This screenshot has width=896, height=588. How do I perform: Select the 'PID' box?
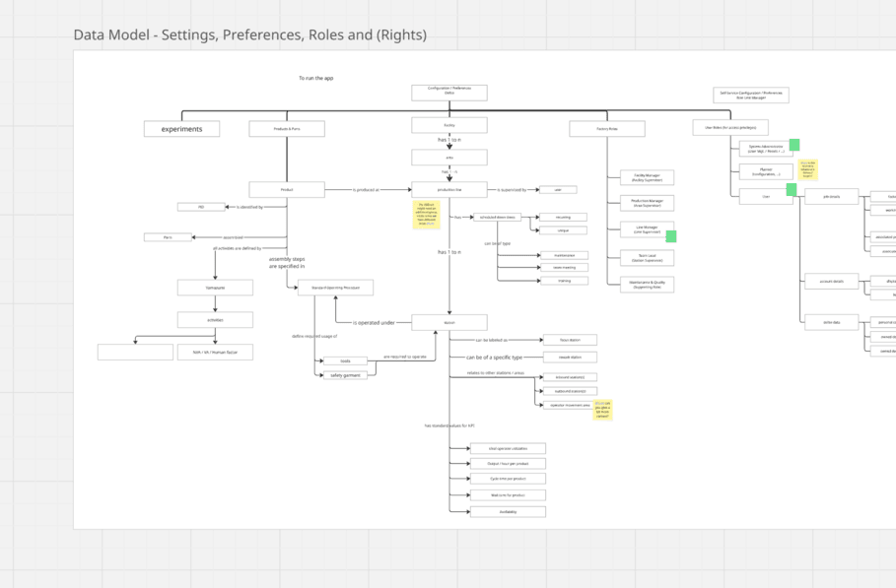(201, 207)
